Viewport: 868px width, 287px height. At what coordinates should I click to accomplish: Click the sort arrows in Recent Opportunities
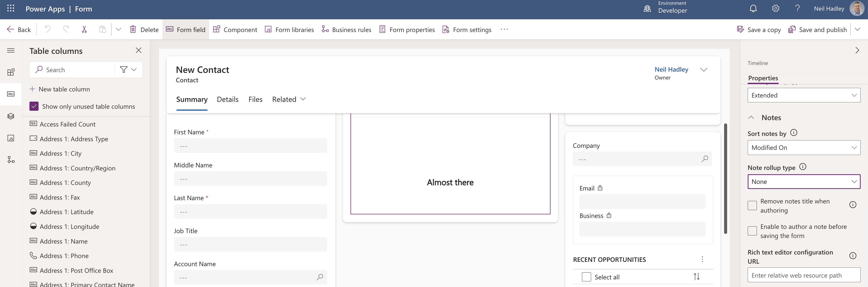[x=696, y=277]
